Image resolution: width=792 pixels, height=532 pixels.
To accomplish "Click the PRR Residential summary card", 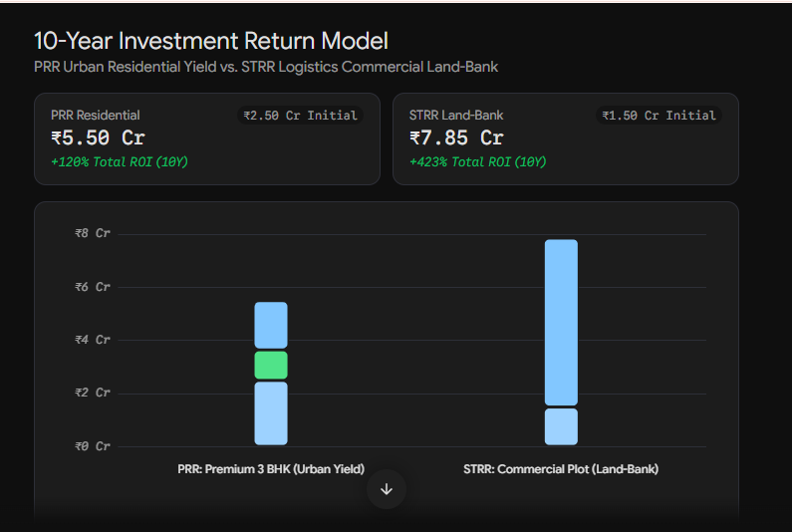I will 207,138.
